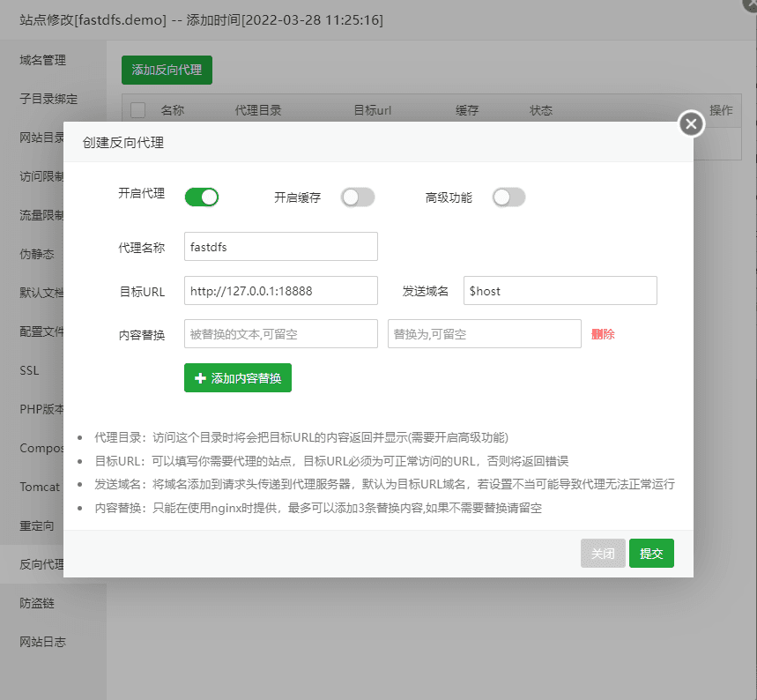Open the Composer sidebar tab

tap(32, 448)
